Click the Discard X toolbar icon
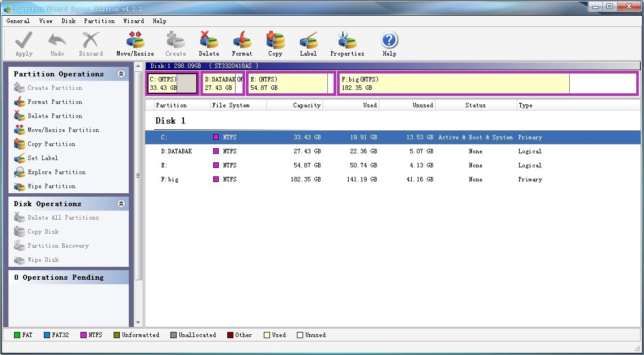 91,40
